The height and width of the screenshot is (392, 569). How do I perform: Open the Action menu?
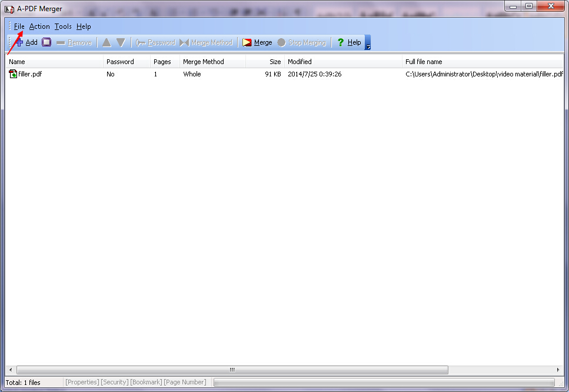(39, 26)
